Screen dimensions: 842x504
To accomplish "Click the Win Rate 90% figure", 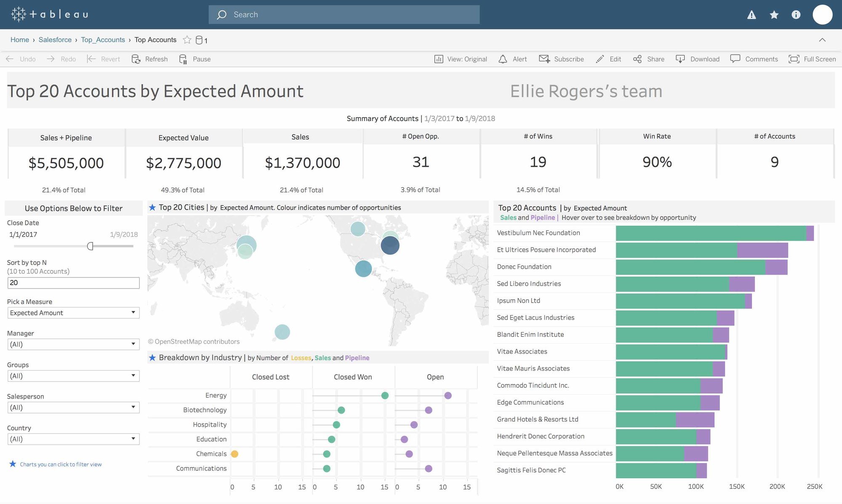I will 657,162.
